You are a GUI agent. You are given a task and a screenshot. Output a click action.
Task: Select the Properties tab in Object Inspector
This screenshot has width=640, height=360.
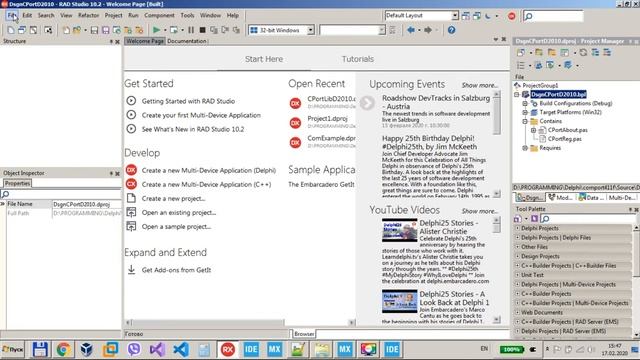[x=17, y=183]
